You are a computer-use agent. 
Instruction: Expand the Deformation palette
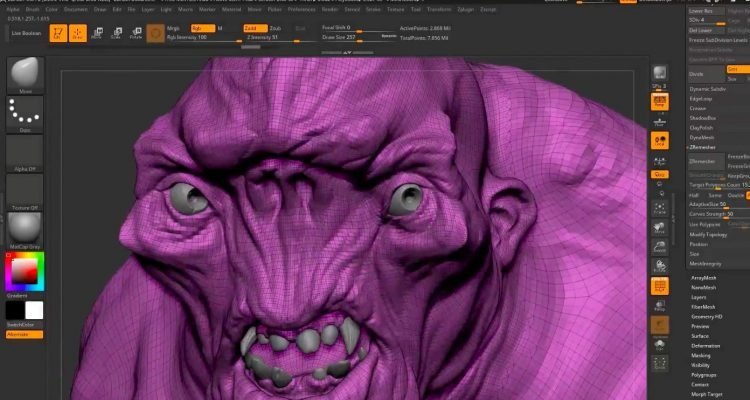(x=706, y=346)
